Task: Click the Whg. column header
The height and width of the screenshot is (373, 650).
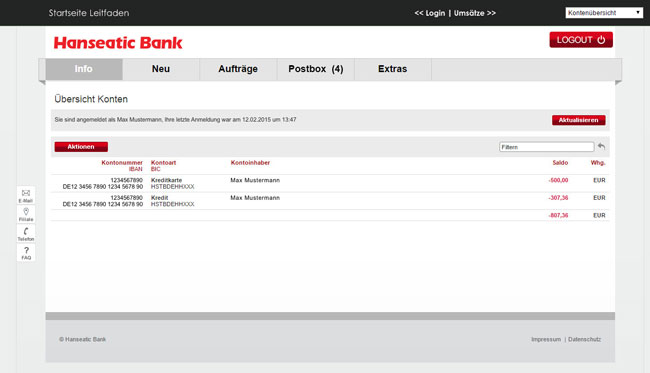Action: click(x=598, y=162)
